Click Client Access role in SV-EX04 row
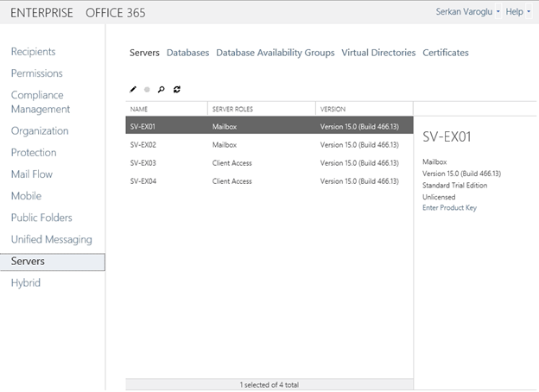The height and width of the screenshot is (392, 539). [232, 181]
